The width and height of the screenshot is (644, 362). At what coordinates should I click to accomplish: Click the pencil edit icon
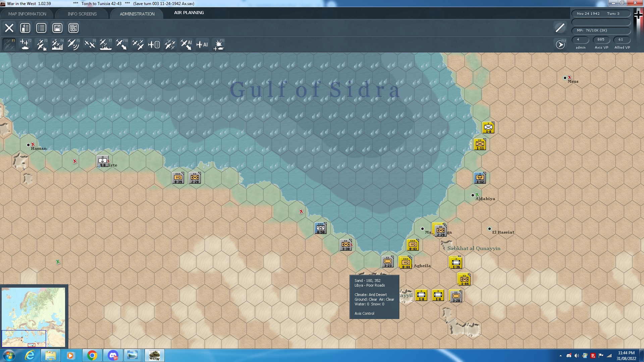point(560,28)
